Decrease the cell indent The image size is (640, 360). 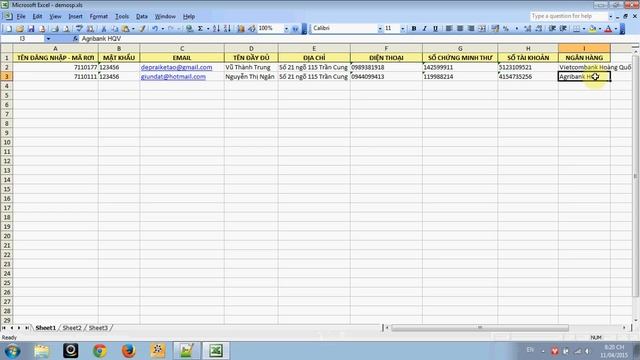(x=552, y=29)
